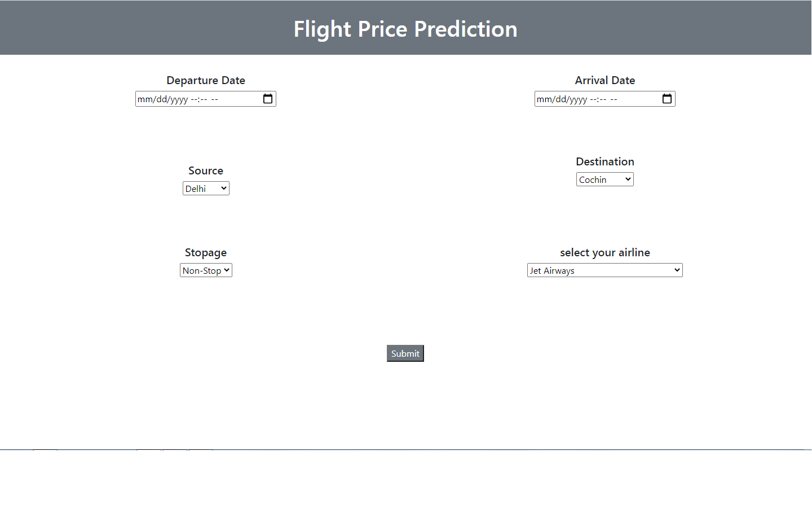
Task: Open the Destination dropdown showing Cochin
Action: pyautogui.click(x=604, y=179)
